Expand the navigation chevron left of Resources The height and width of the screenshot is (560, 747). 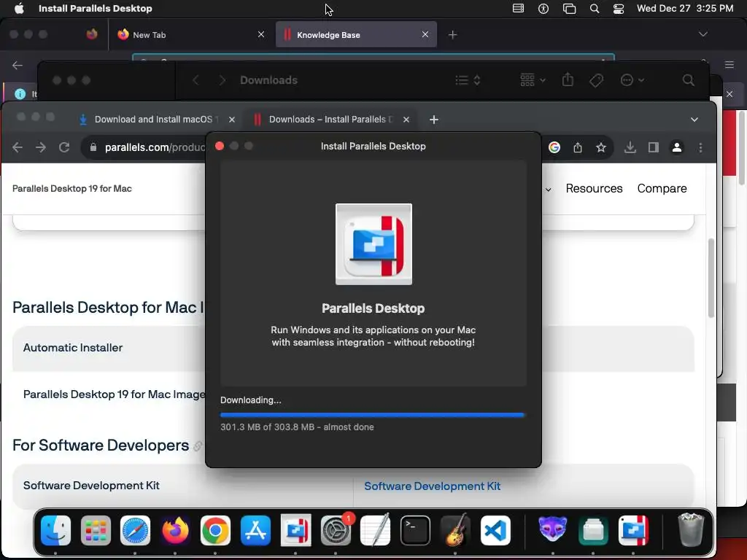[549, 190]
